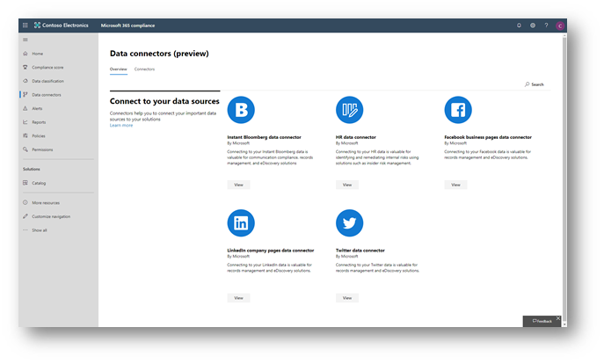This screenshot has width=604, height=364.
Task: Open the help question mark icon
Action: tap(546, 25)
